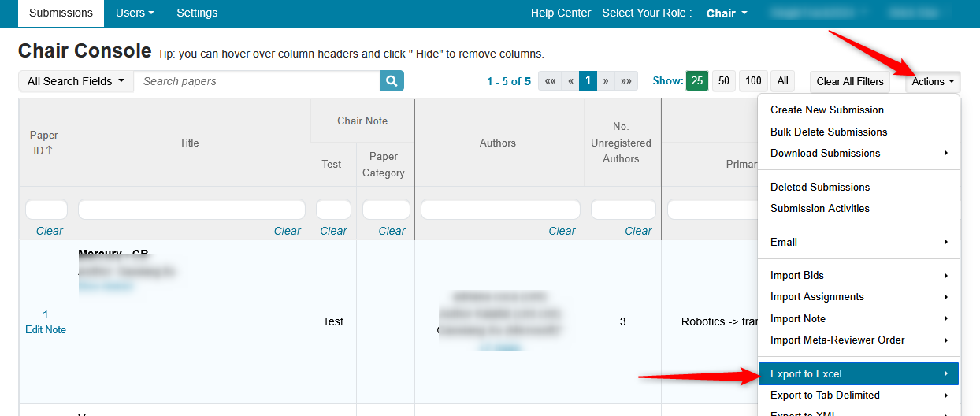Image resolution: width=980 pixels, height=416 pixels.
Task: Open the All Search Fields dropdown
Action: pos(76,81)
